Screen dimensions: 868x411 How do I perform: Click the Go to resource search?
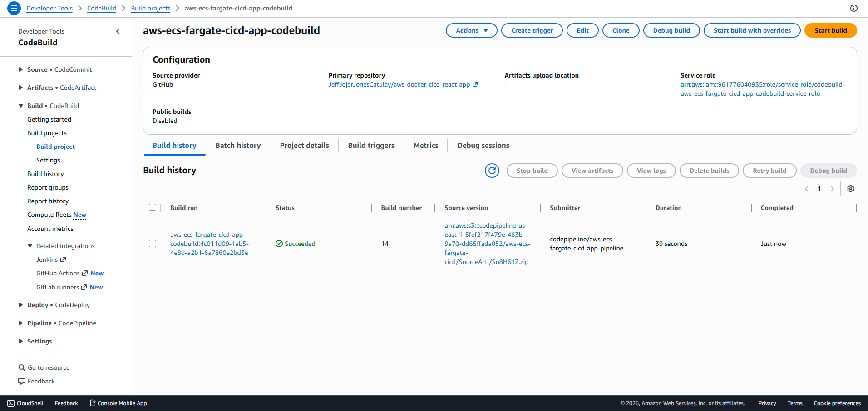tap(44, 367)
